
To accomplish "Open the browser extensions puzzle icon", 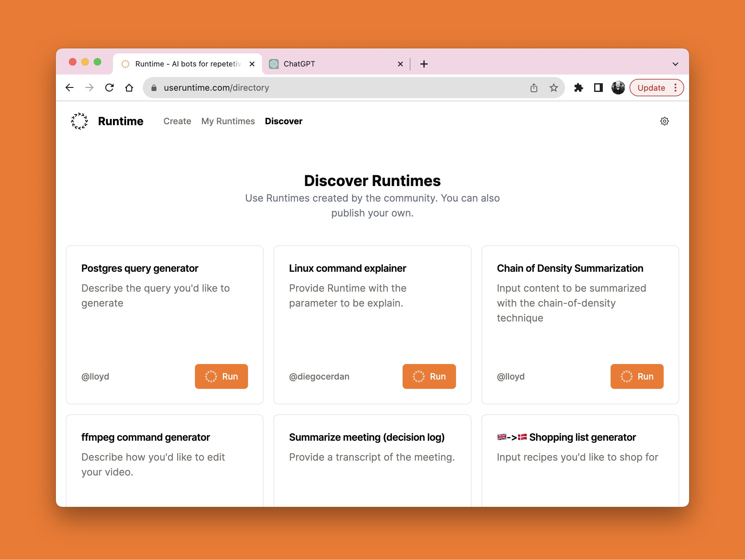I will pos(579,88).
